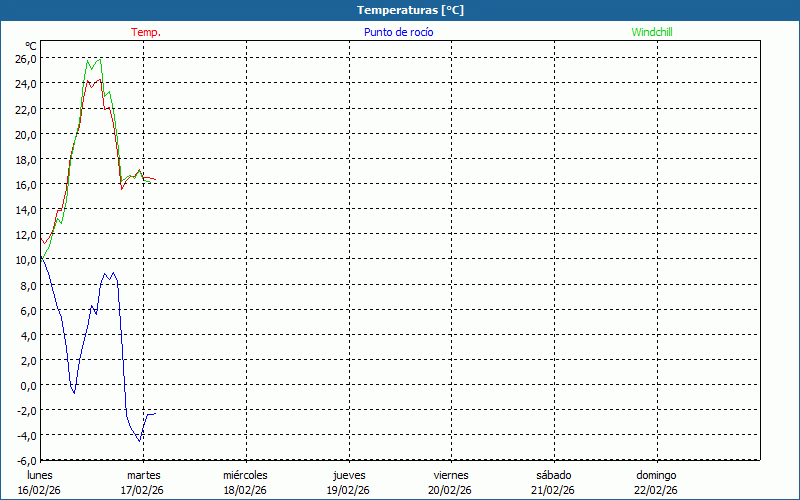
Task: Click the green windchill curve peak
Action: coord(100,60)
